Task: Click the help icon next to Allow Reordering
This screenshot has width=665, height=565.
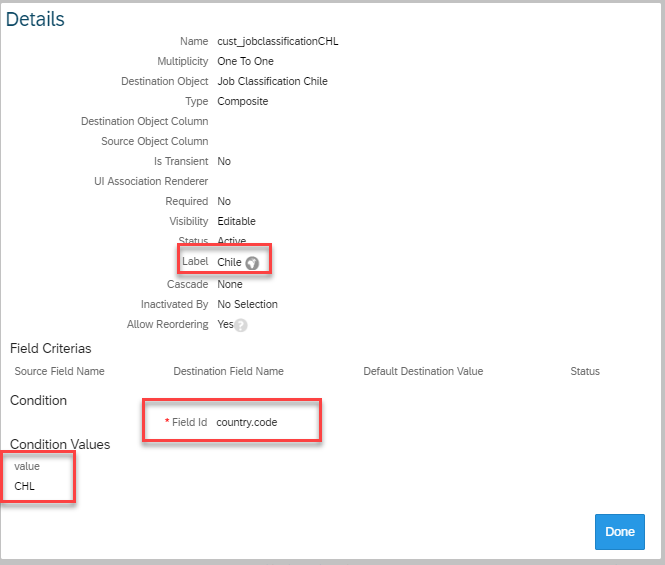Action: tap(241, 325)
